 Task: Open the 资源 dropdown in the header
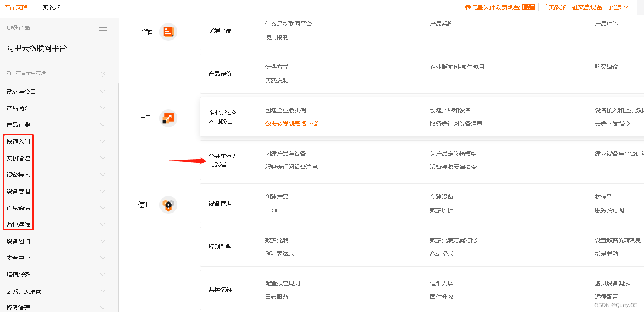click(619, 7)
